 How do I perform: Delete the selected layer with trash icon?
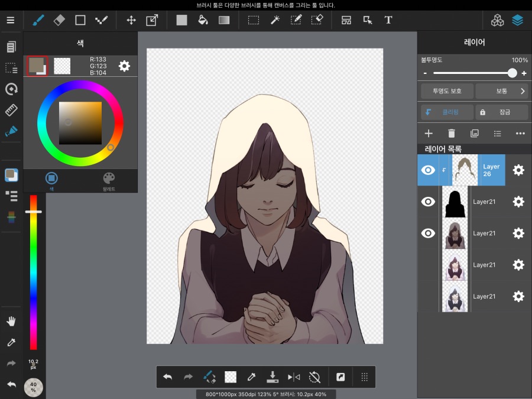(451, 134)
